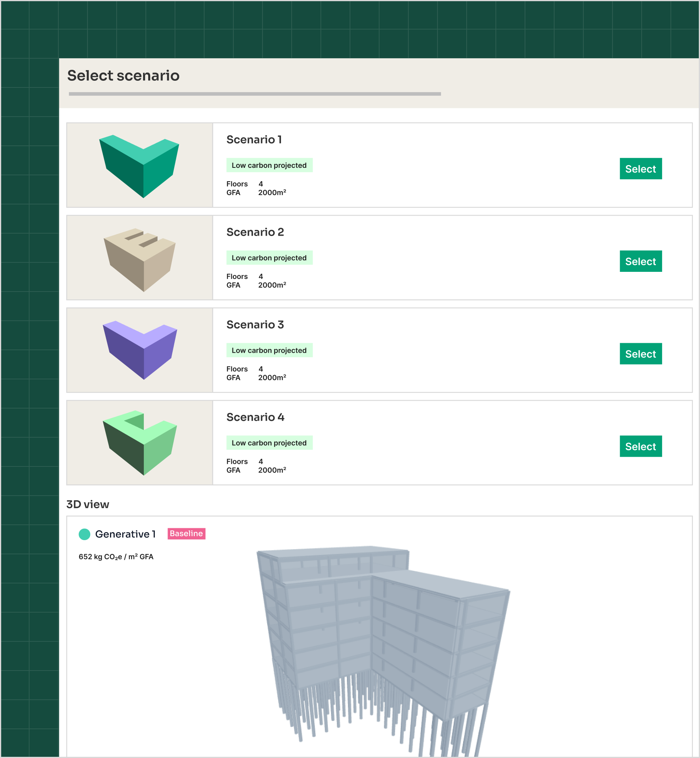Click the pink Baseline badge
700x758 pixels.
(186, 534)
